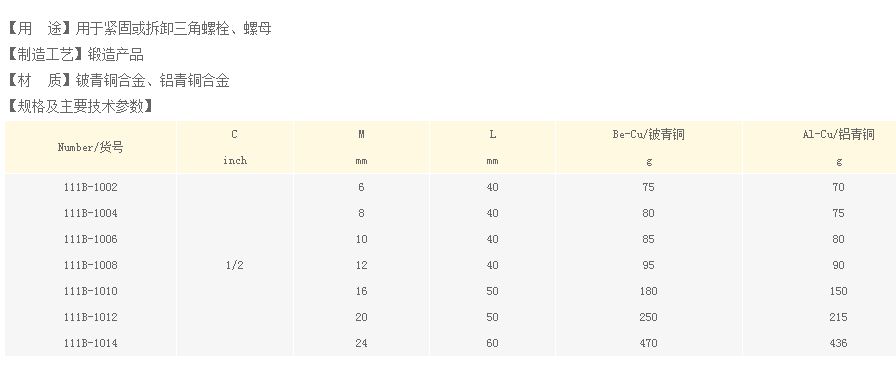Click product number 111B-1010

[x=90, y=291]
